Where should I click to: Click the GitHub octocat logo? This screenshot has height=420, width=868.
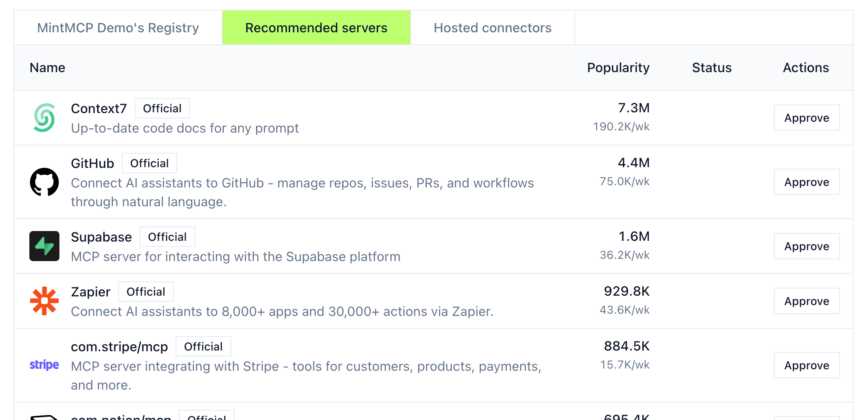coord(44,182)
